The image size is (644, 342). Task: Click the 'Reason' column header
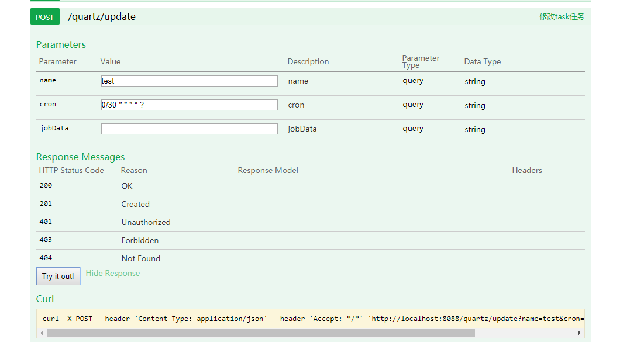[134, 170]
